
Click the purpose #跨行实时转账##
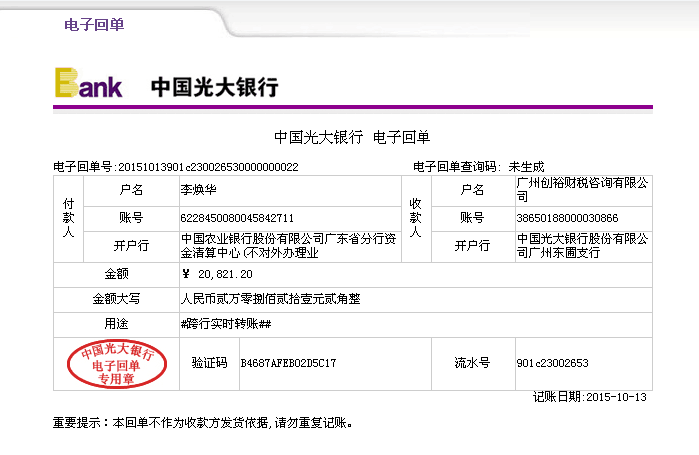tap(226, 324)
